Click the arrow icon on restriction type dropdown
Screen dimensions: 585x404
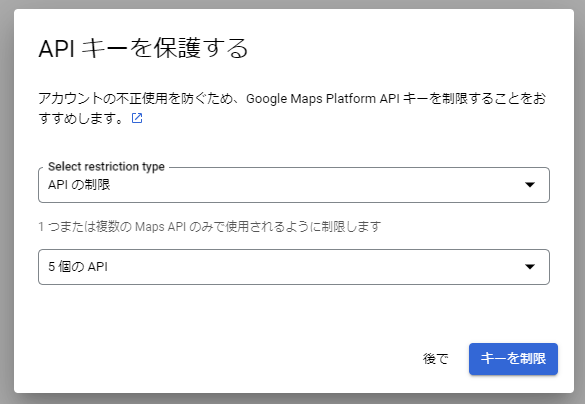coord(530,185)
